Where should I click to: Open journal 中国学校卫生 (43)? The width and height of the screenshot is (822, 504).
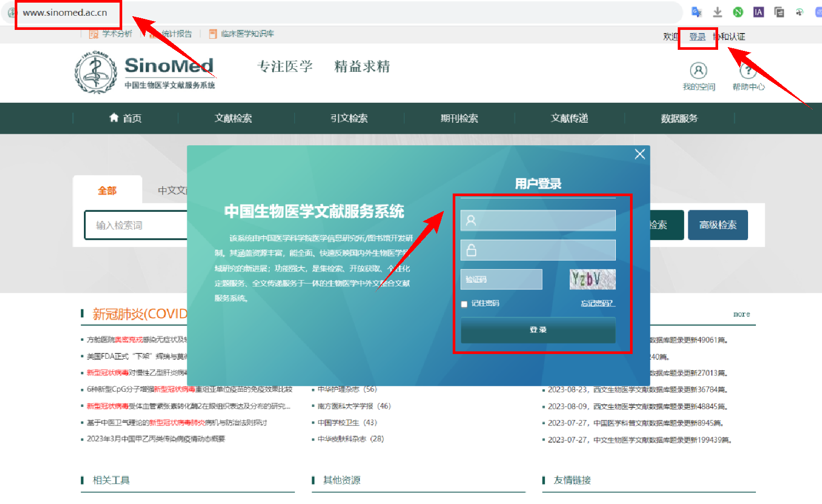coord(347,423)
